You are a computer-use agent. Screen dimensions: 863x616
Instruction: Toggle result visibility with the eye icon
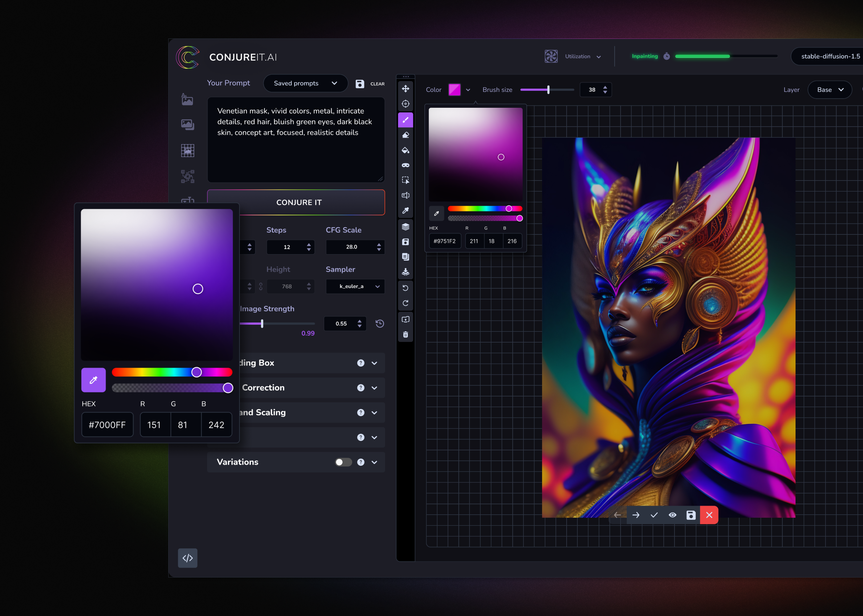[x=672, y=515]
